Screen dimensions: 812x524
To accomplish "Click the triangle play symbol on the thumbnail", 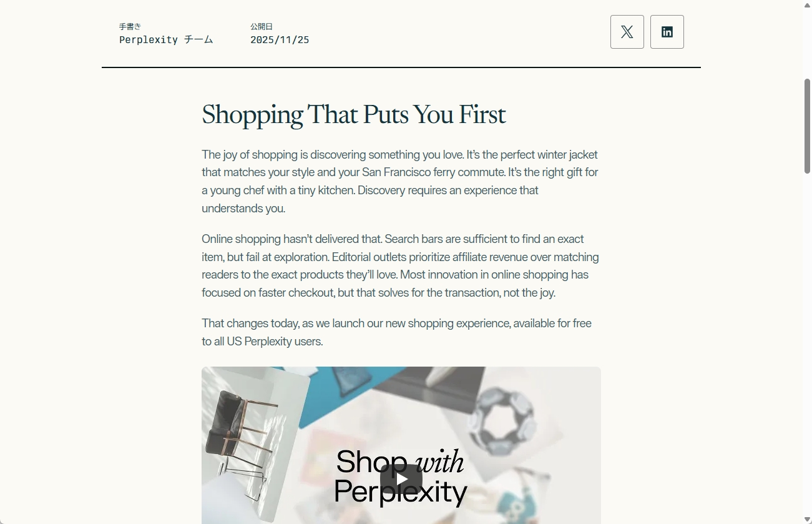I will click(401, 479).
